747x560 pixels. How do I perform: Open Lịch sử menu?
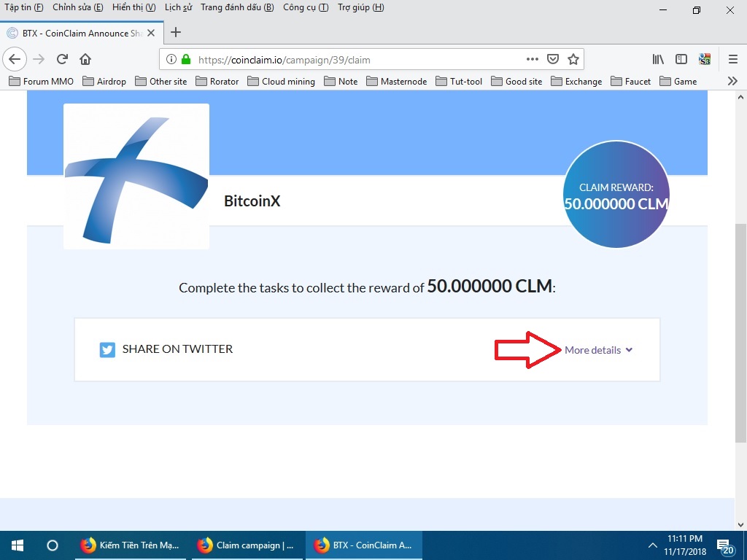tap(178, 7)
